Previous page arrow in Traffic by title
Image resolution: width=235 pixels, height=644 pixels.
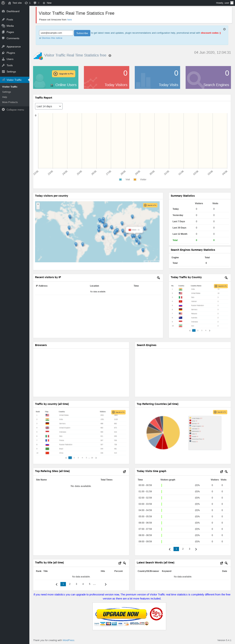[x=57, y=584]
